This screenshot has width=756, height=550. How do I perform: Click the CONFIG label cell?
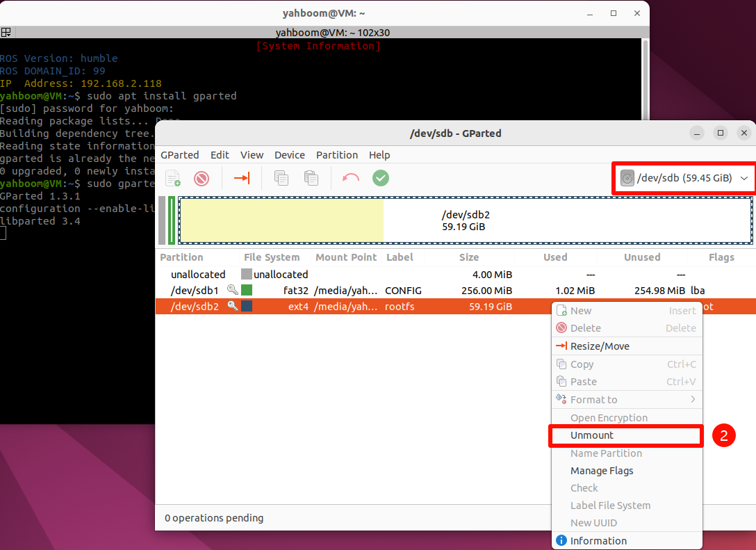403,291
